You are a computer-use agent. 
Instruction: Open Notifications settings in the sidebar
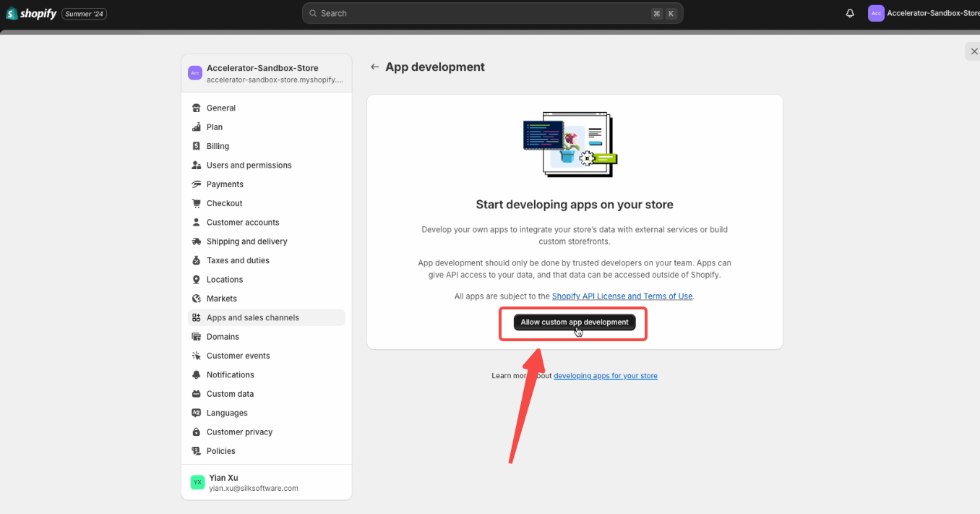(267, 375)
